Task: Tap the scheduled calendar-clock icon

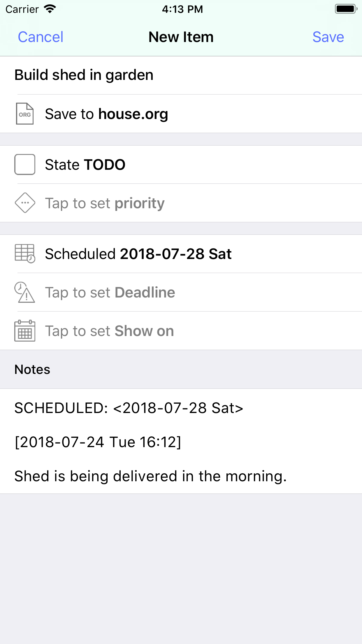Action: pos(25,253)
